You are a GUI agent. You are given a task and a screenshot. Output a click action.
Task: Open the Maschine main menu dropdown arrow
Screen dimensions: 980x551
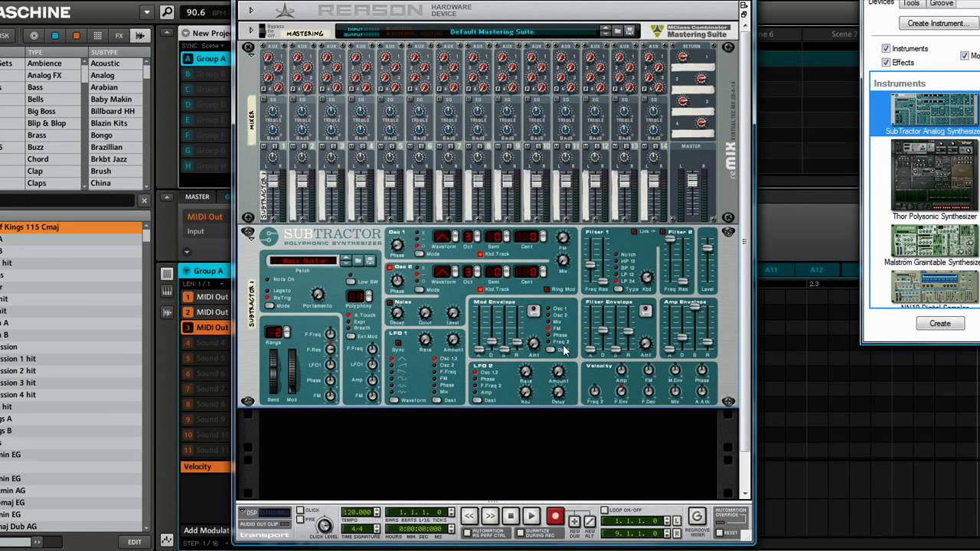[x=147, y=12]
